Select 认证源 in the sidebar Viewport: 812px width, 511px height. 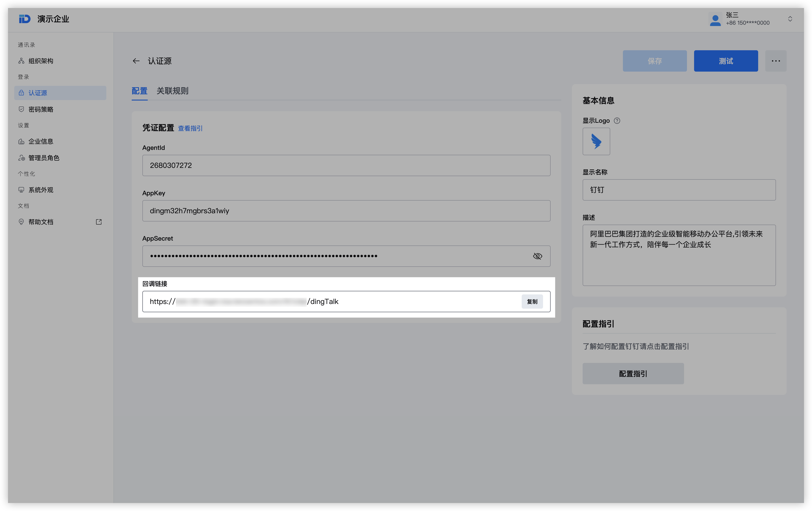pos(60,93)
